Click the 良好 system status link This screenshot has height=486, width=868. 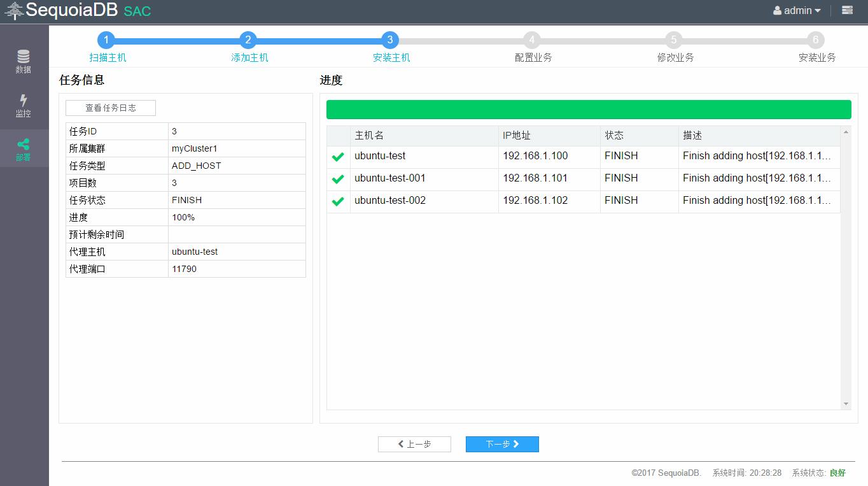point(837,473)
